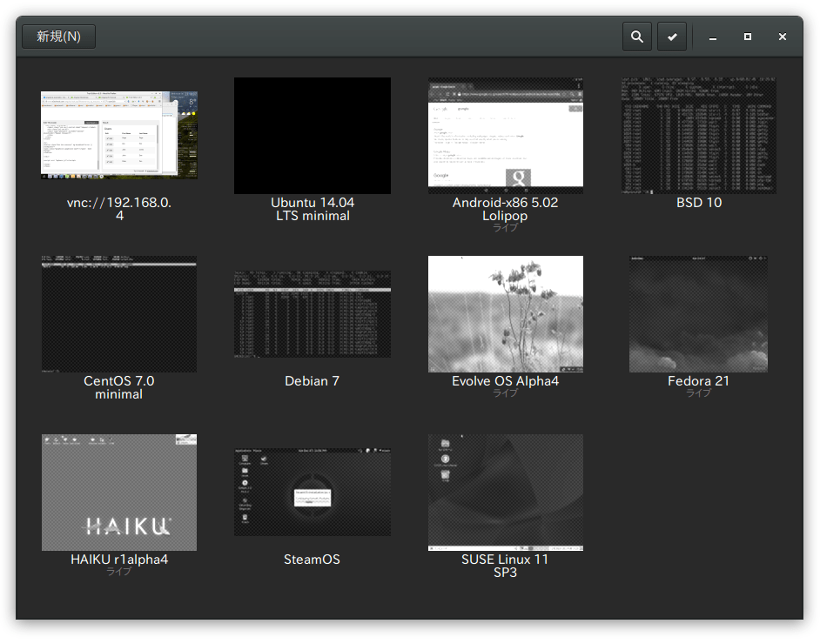Click the 'CentOS 7.0 minimal' label
The width and height of the screenshot is (820, 644).
coord(119,387)
